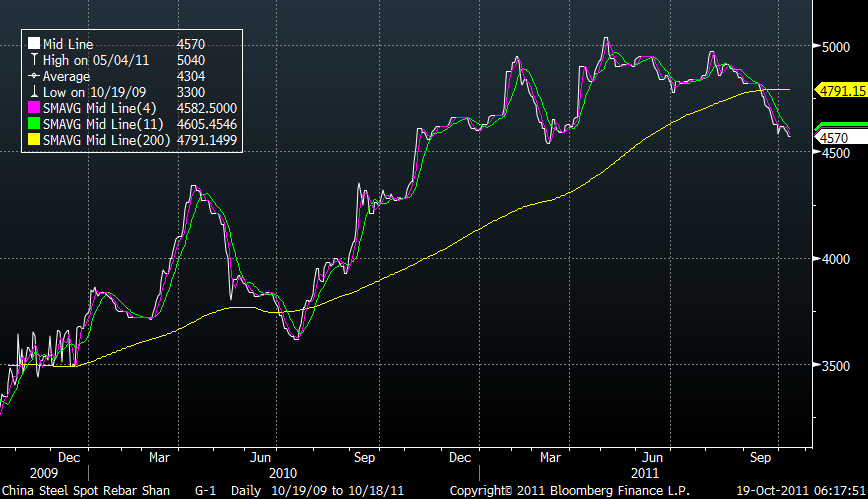868x499 pixels.
Task: Select the magenta SMAVG(4) legend swatch
Action: click(32, 108)
